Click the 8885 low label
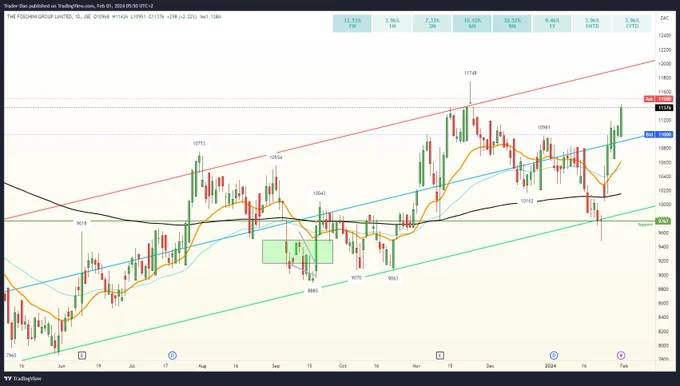The height and width of the screenshot is (386, 680). 313,291
